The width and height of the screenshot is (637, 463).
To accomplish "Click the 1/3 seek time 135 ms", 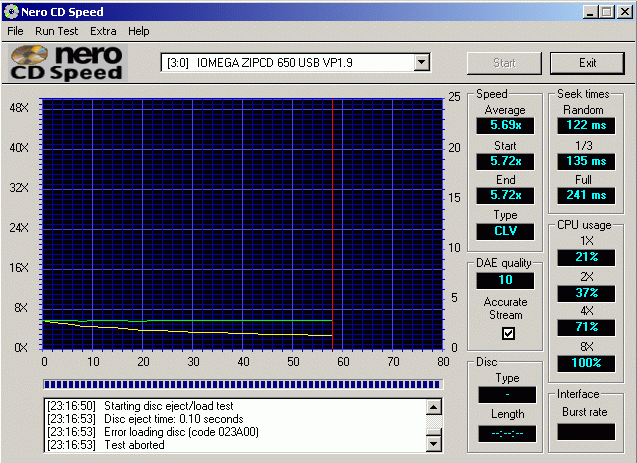I will tap(586, 161).
